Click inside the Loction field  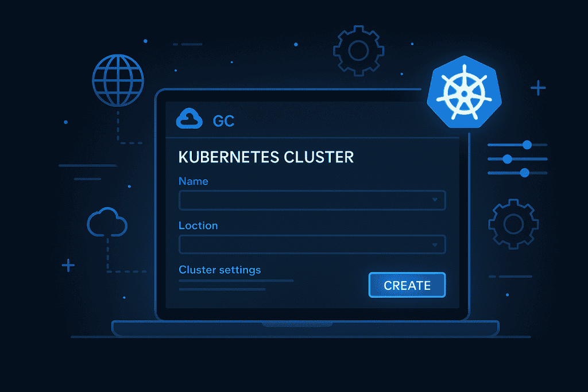tap(312, 244)
